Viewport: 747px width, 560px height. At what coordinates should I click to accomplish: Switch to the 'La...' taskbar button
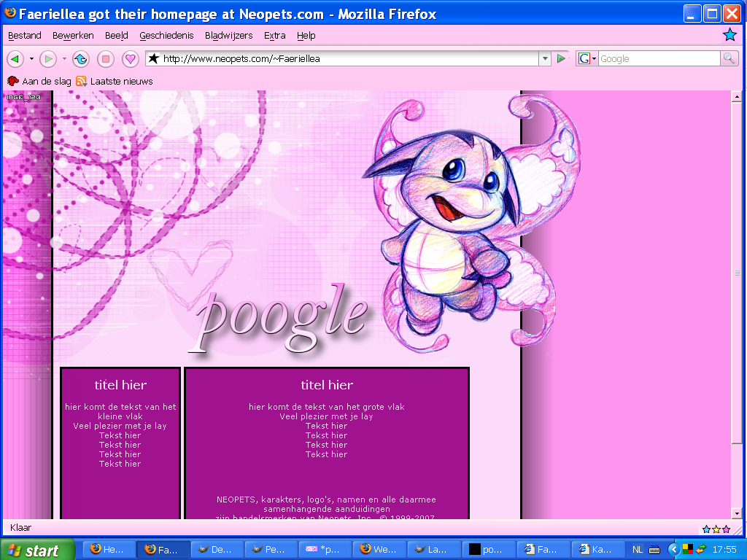tap(435, 550)
